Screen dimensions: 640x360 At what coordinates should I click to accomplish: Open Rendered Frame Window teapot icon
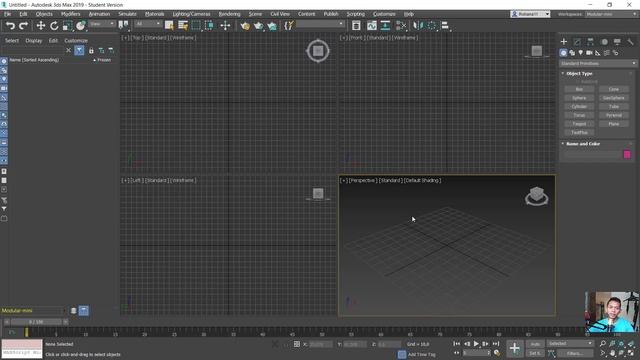pos(258,26)
